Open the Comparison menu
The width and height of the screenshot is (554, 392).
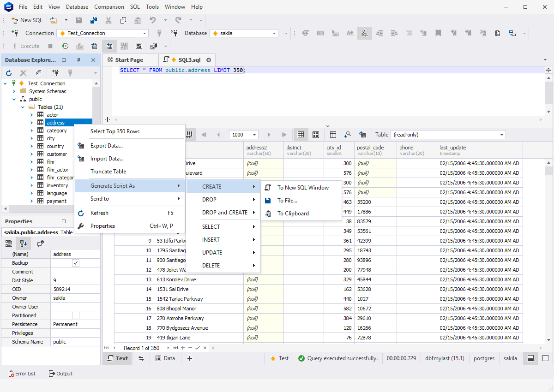pos(109,7)
